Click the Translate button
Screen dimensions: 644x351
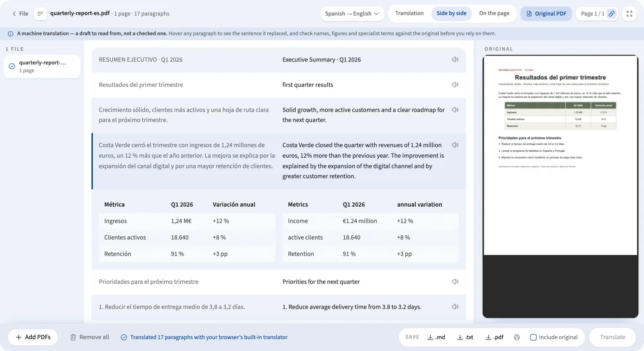coord(612,337)
